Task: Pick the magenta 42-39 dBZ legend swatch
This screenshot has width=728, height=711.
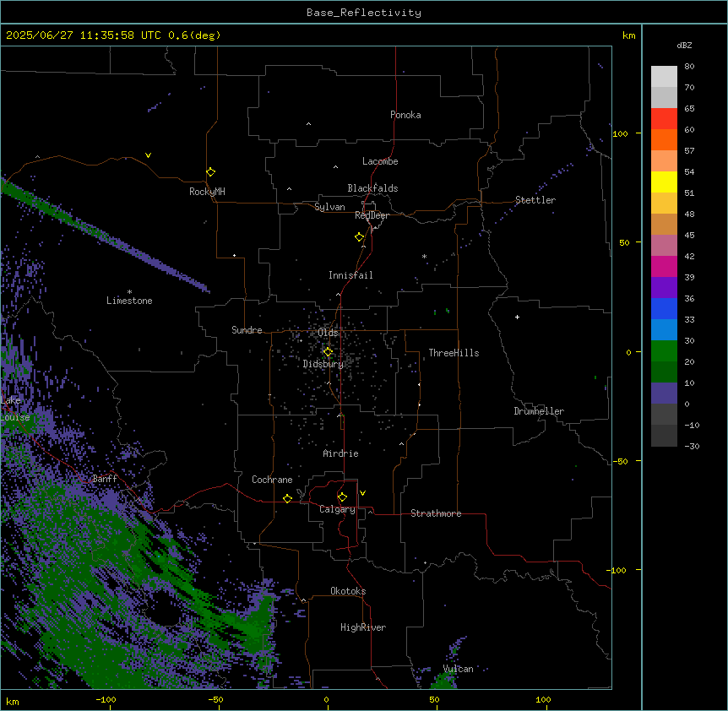Action: (664, 266)
